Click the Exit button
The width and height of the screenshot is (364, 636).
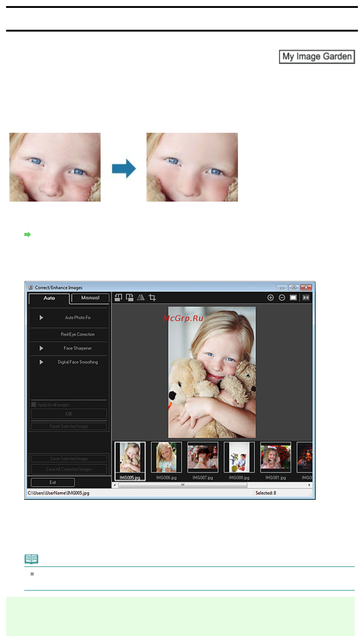click(53, 482)
